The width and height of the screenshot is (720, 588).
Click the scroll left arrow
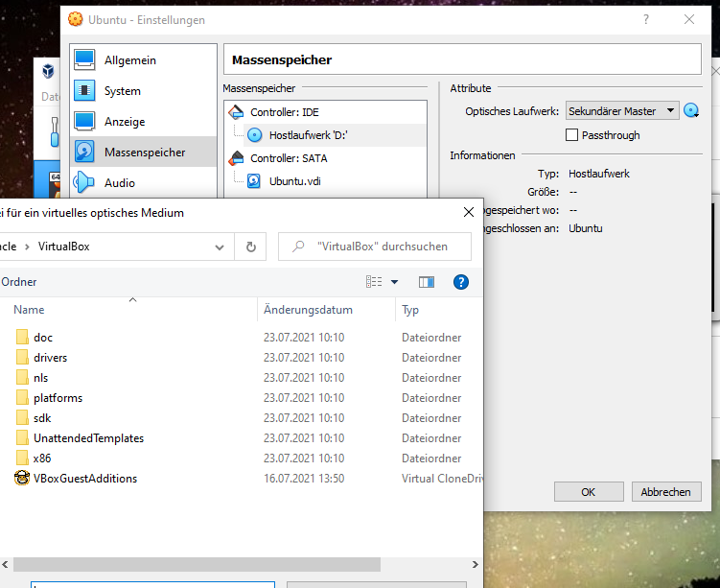tap(5, 564)
